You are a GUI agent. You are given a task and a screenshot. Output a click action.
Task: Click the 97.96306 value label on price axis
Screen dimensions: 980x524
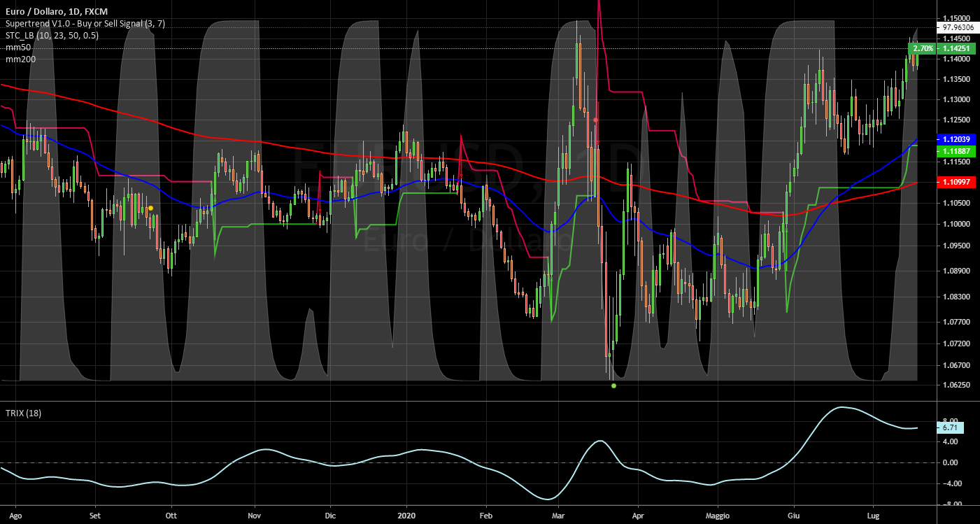coord(958,28)
